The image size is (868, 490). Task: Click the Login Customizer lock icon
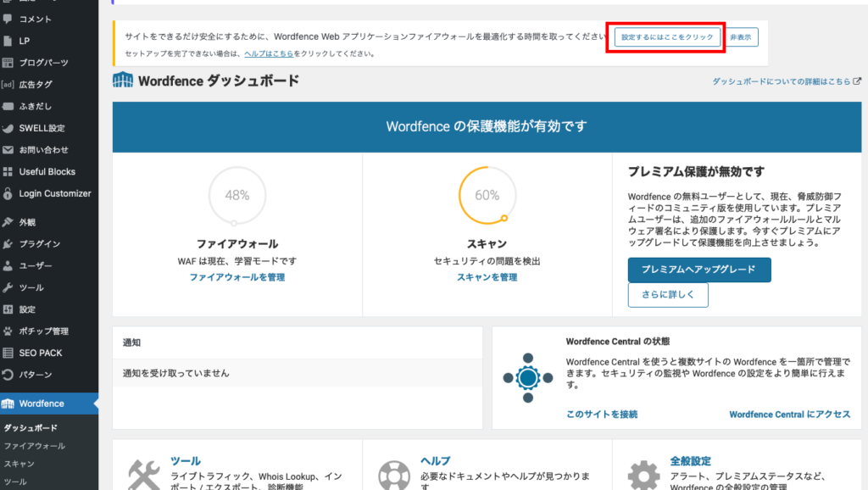(8, 193)
